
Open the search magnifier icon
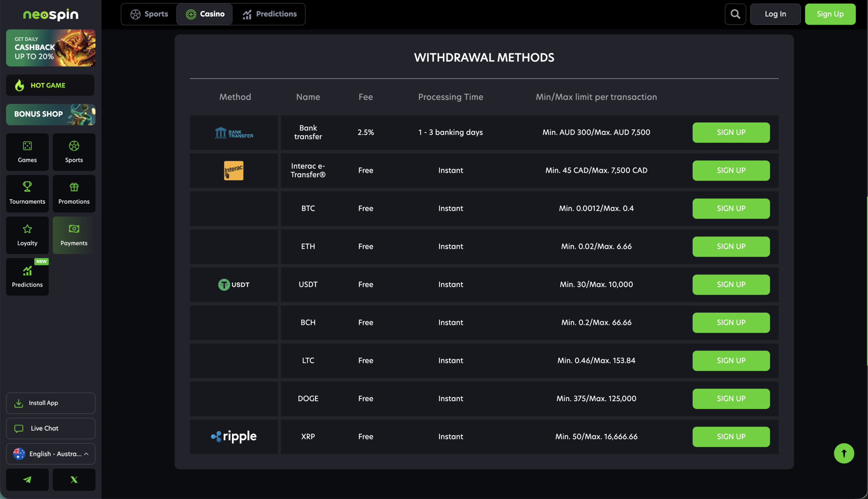point(735,14)
